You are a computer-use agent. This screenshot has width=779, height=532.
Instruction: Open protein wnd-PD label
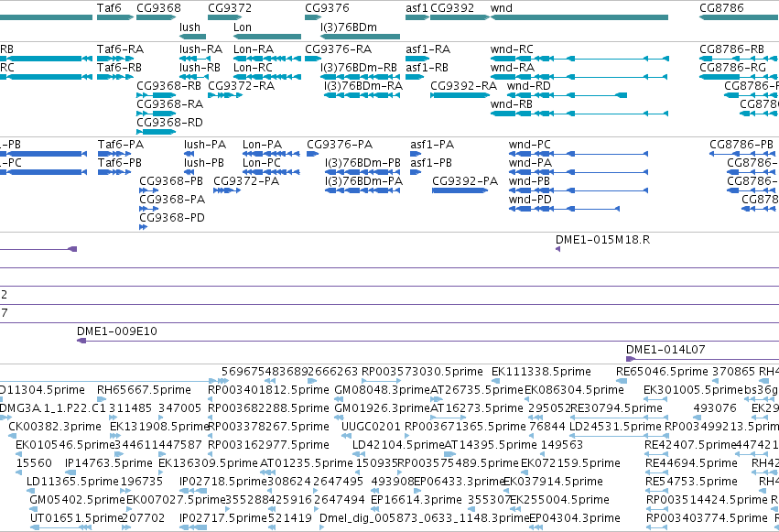[x=530, y=200]
